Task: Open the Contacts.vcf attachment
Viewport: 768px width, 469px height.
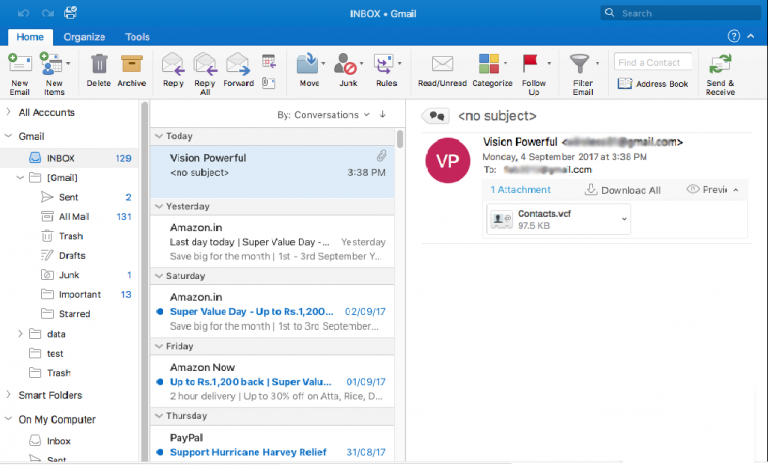Action: click(558, 219)
